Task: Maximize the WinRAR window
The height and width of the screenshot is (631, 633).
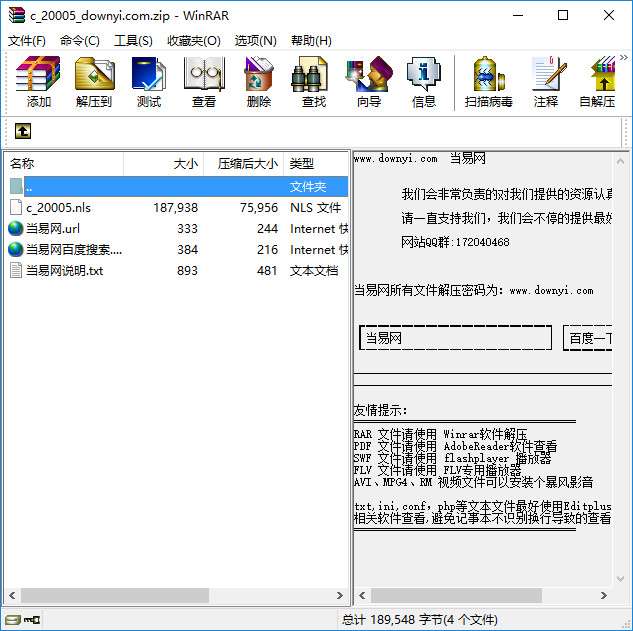Action: coord(563,15)
